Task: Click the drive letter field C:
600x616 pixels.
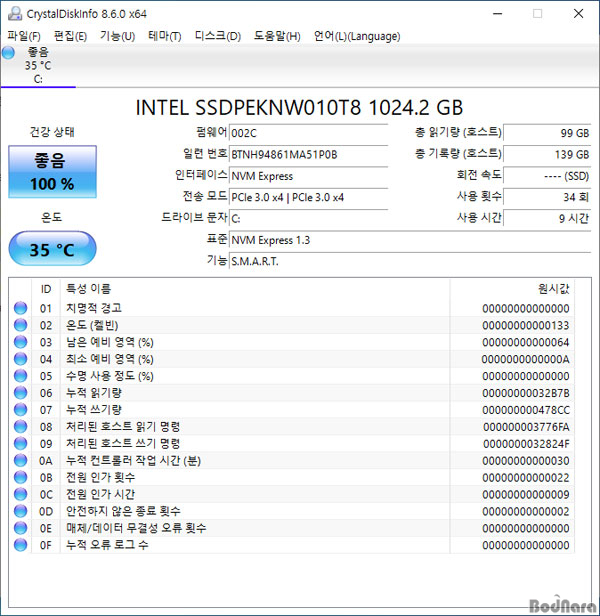Action: (x=308, y=218)
